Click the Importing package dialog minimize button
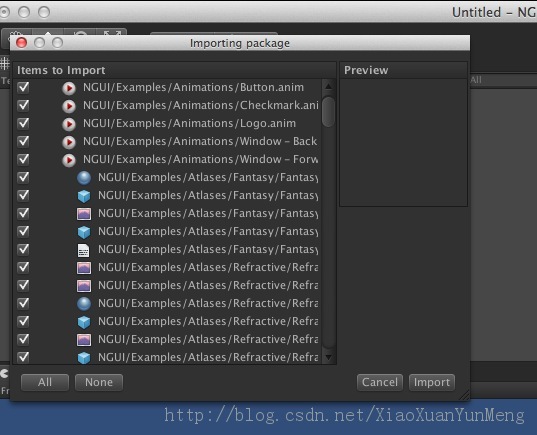Image resolution: width=537 pixels, height=435 pixels. click(39, 43)
